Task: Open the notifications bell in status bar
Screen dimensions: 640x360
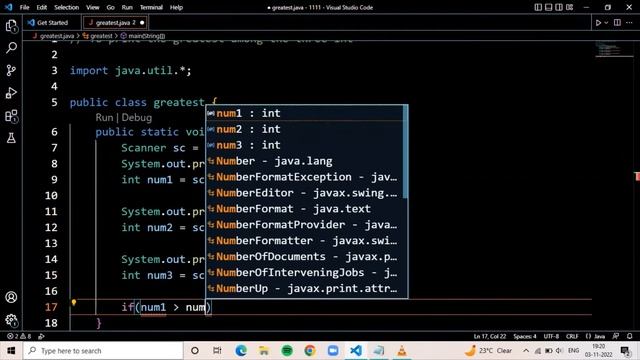Action: [x=629, y=336]
